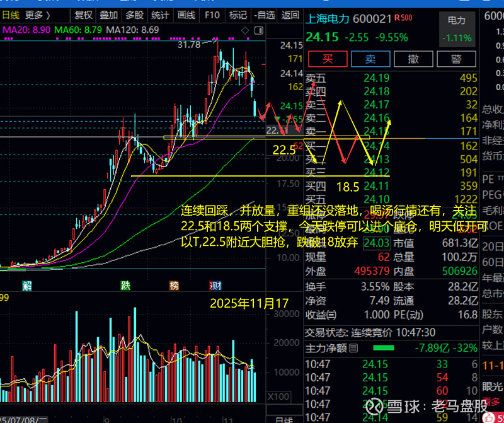The width and height of the screenshot is (504, 423).
Task: Click the X100 volume unit box
Action: click(x=278, y=397)
